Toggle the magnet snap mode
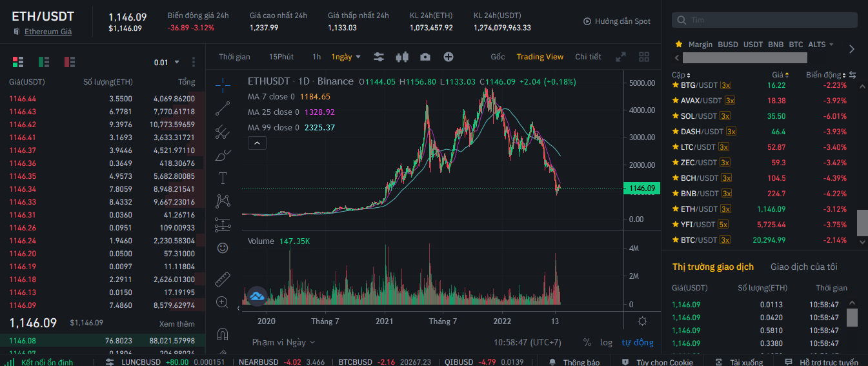Image resolution: width=868 pixels, height=366 pixels. pos(223,334)
